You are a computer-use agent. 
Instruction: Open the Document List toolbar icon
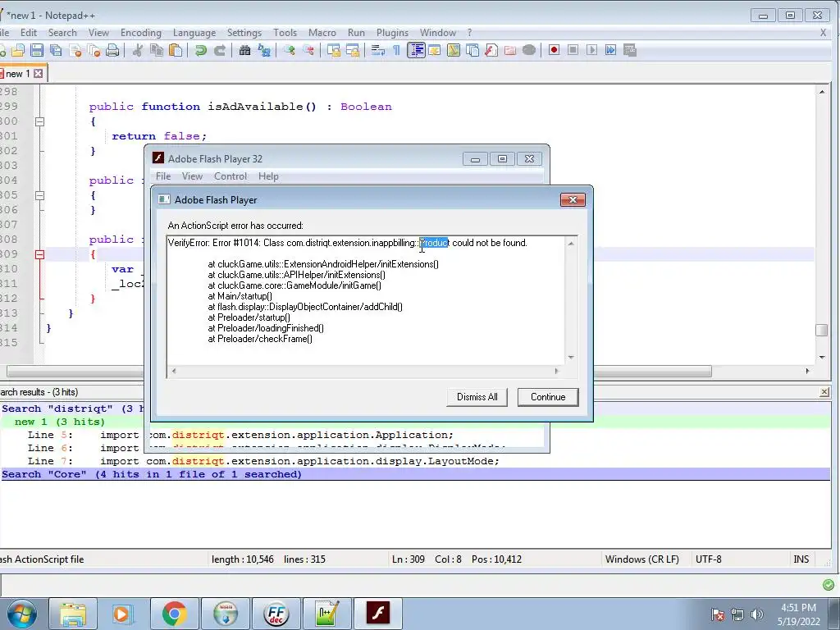[x=472, y=50]
